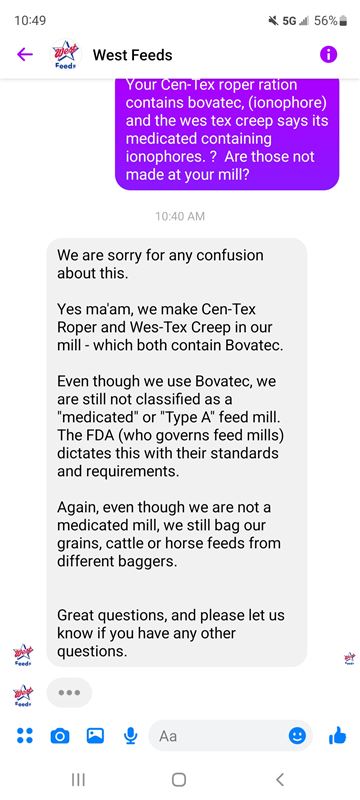Tap the West Feeds contact name
Image resolution: width=360 pixels, height=800 pixels.
(x=133, y=55)
